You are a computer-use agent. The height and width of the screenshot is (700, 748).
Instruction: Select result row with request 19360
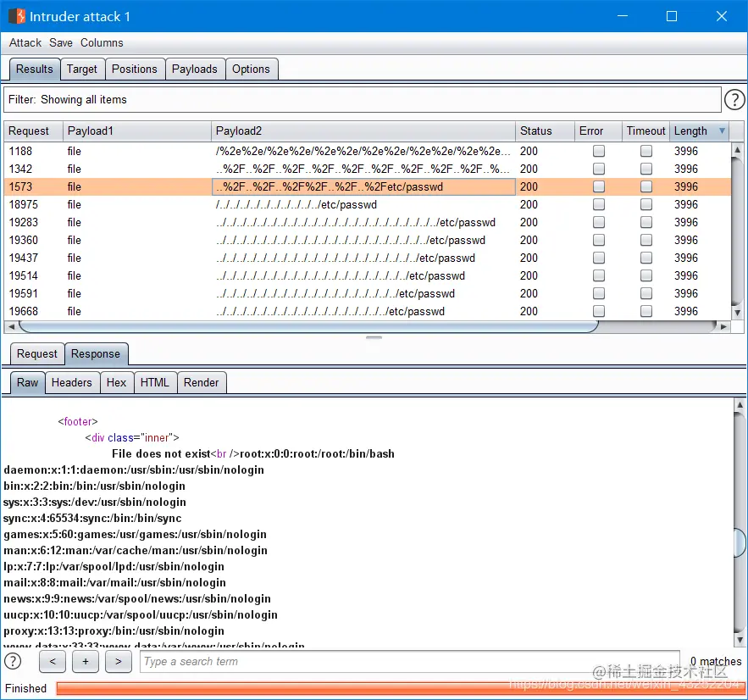click(368, 240)
